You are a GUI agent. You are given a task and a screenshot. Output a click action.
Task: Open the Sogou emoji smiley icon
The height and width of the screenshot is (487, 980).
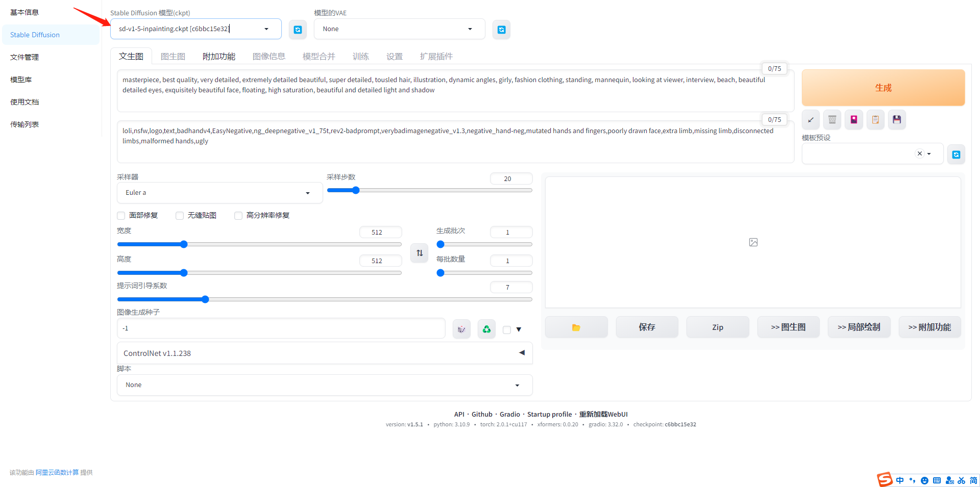click(x=924, y=480)
